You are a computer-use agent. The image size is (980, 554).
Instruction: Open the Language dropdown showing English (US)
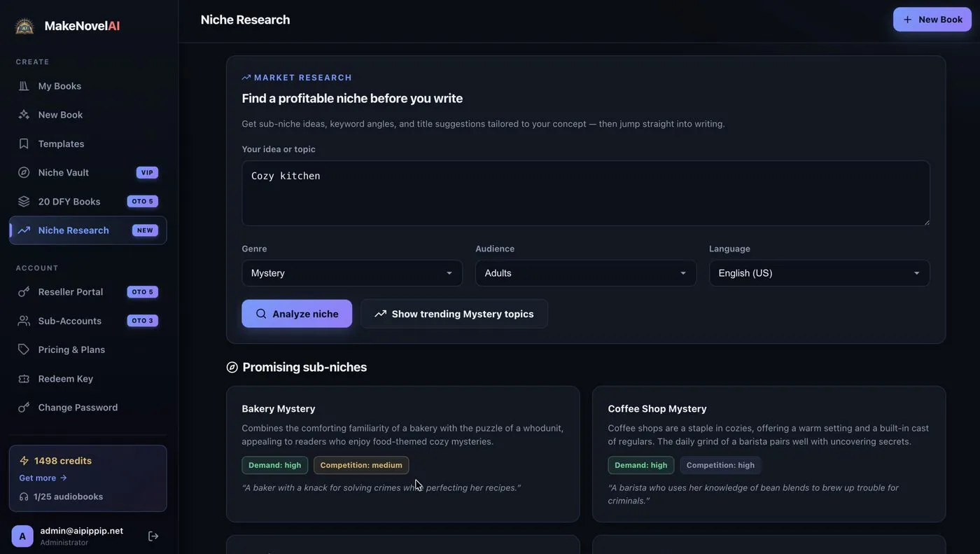820,273
